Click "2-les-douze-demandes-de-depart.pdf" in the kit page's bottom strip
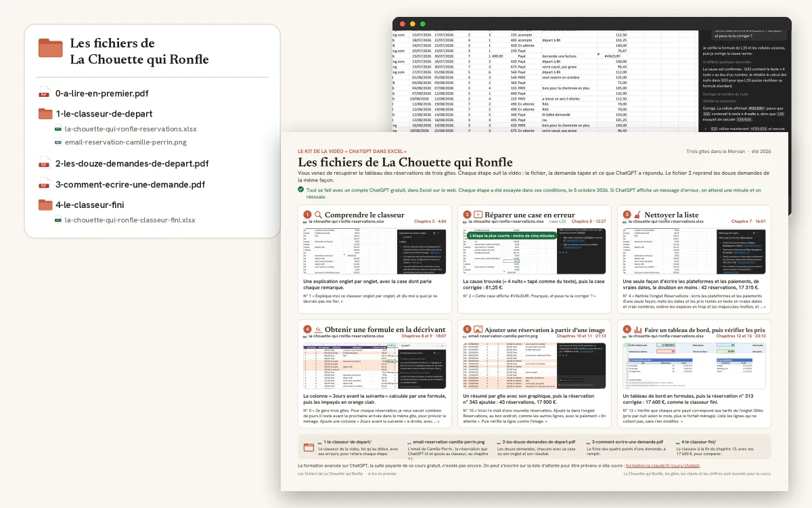 coord(539,442)
